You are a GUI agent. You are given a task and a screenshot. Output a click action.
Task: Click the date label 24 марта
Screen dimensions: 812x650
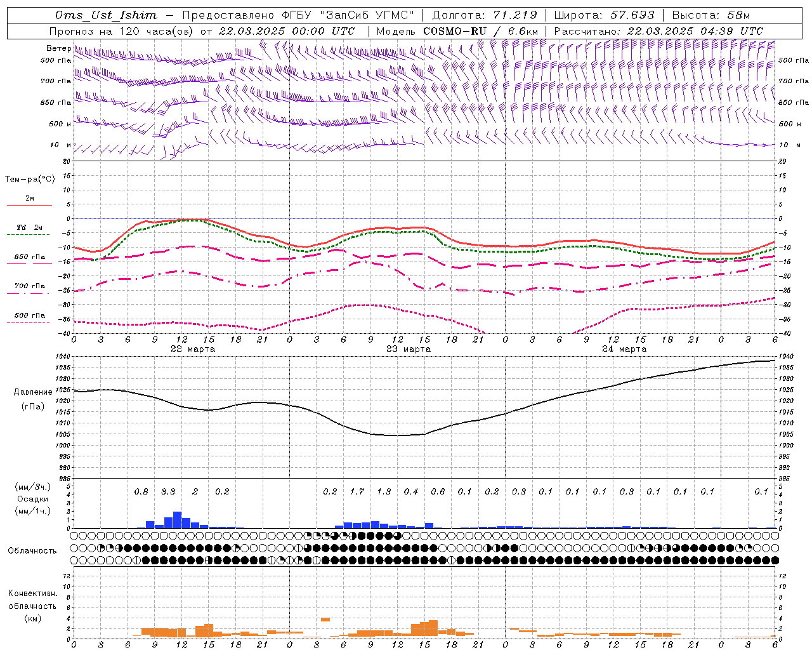point(624,349)
